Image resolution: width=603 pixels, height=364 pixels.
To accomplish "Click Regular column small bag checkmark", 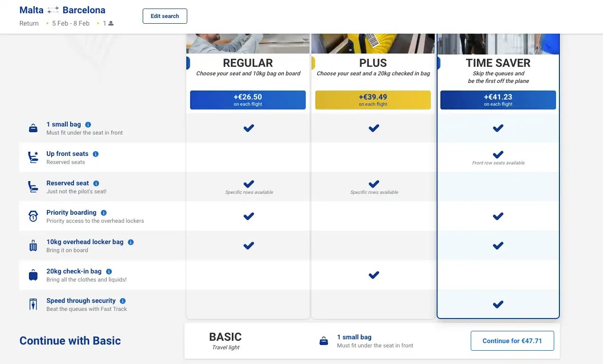I will click(249, 128).
